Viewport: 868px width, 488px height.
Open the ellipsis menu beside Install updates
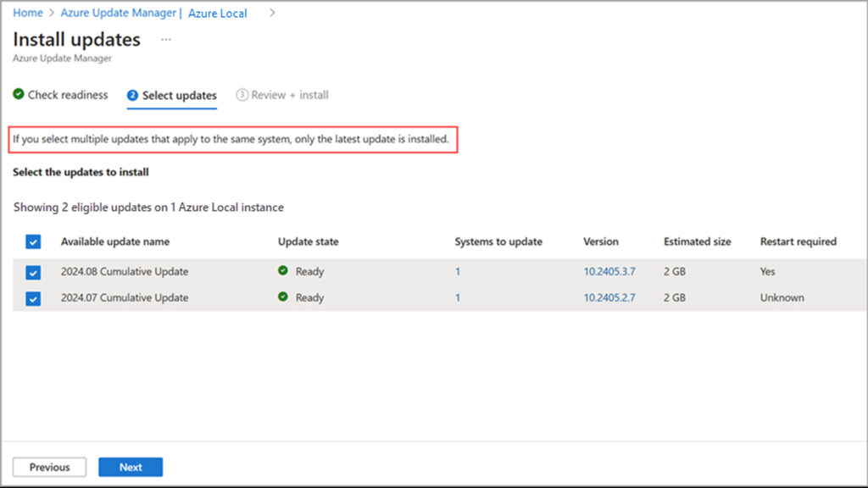[x=166, y=40]
